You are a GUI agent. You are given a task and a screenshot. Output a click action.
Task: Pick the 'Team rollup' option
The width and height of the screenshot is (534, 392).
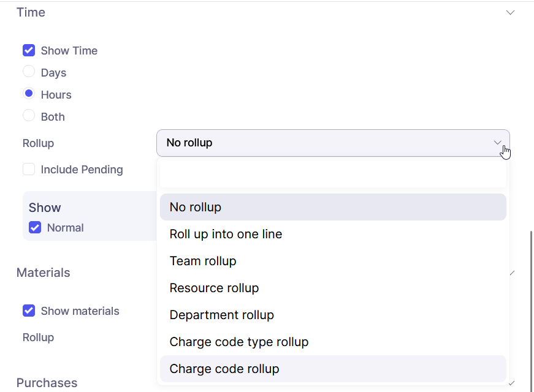[333, 261]
